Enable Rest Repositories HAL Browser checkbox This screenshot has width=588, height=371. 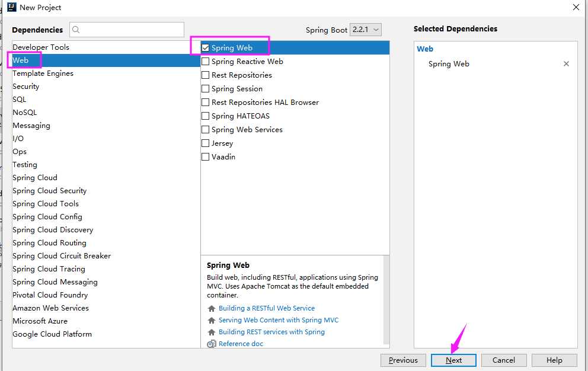(x=206, y=102)
